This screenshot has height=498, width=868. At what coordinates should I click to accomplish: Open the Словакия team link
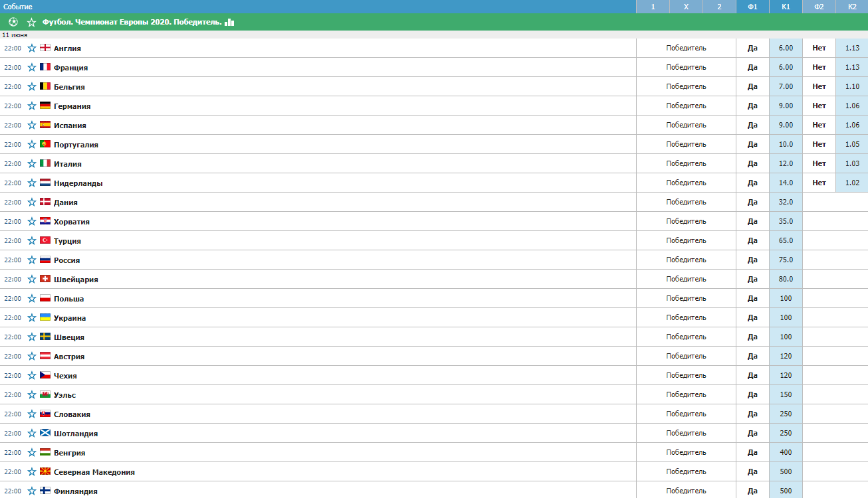tap(72, 414)
